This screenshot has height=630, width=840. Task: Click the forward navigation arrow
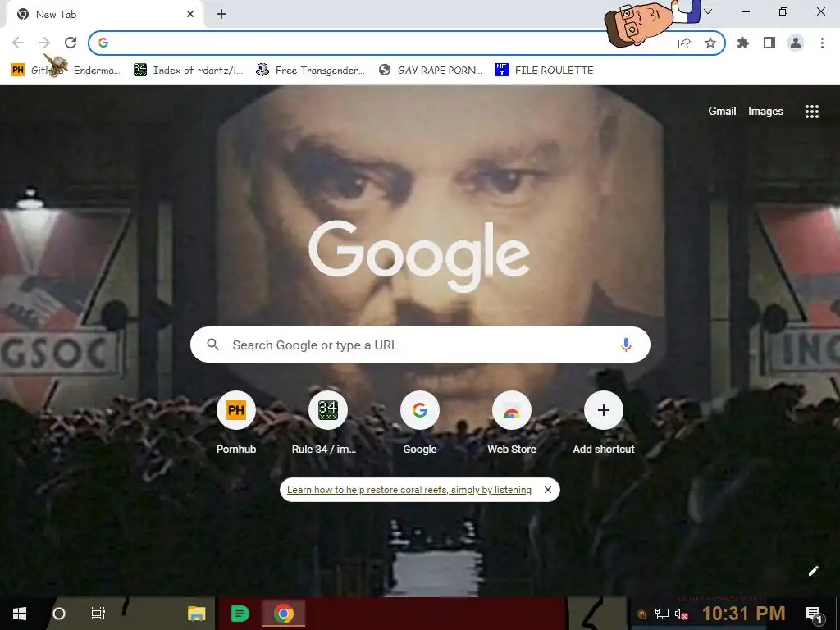(x=44, y=43)
